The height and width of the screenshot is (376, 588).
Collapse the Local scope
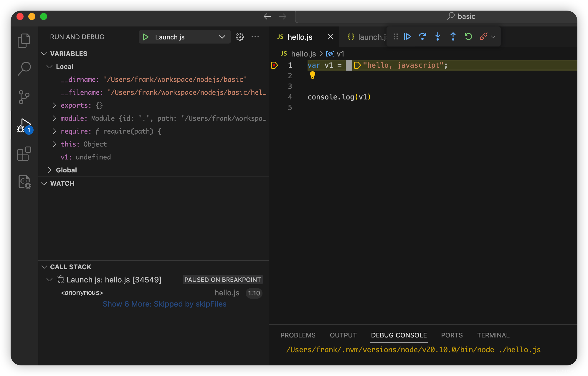(49, 66)
